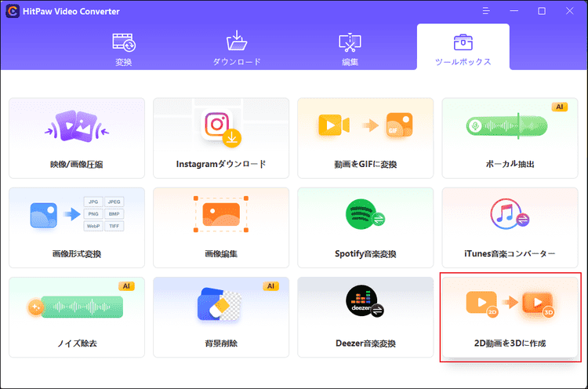Click the Spotify音楽変換 text

365,254
